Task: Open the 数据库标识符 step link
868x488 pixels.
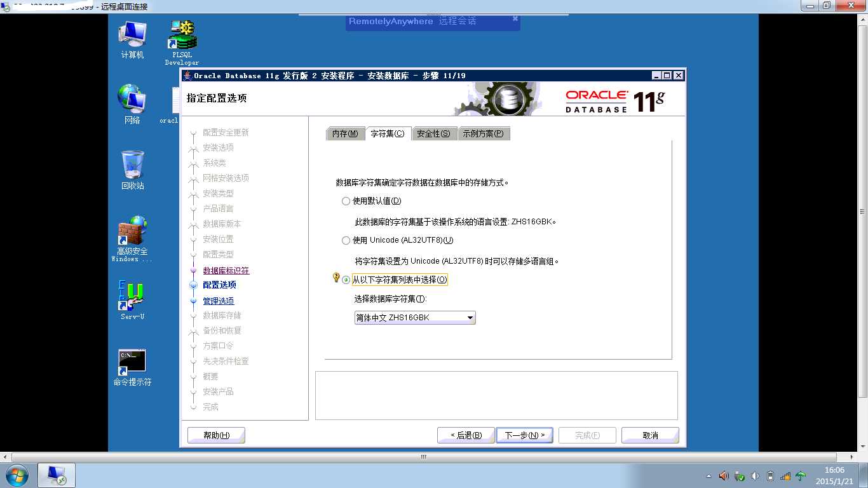Action: [x=226, y=270]
